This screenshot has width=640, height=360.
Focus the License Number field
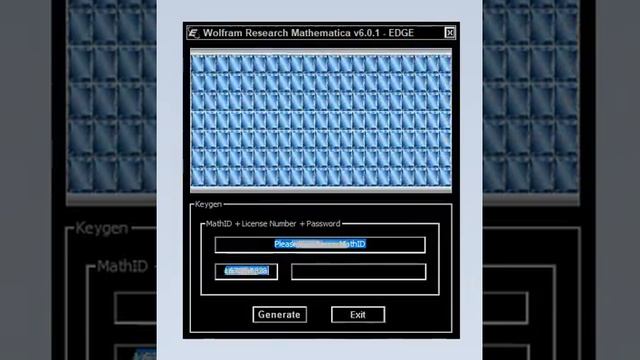tap(246, 271)
